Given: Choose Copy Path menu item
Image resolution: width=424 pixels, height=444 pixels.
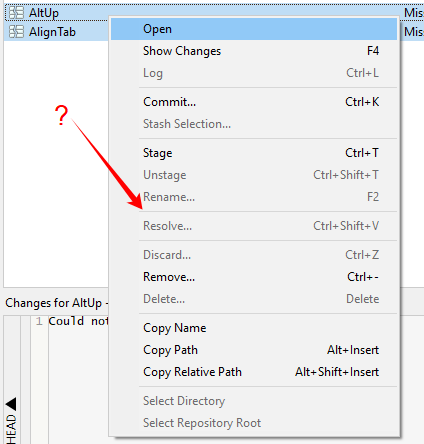Looking at the screenshot, I should click(x=254, y=350).
